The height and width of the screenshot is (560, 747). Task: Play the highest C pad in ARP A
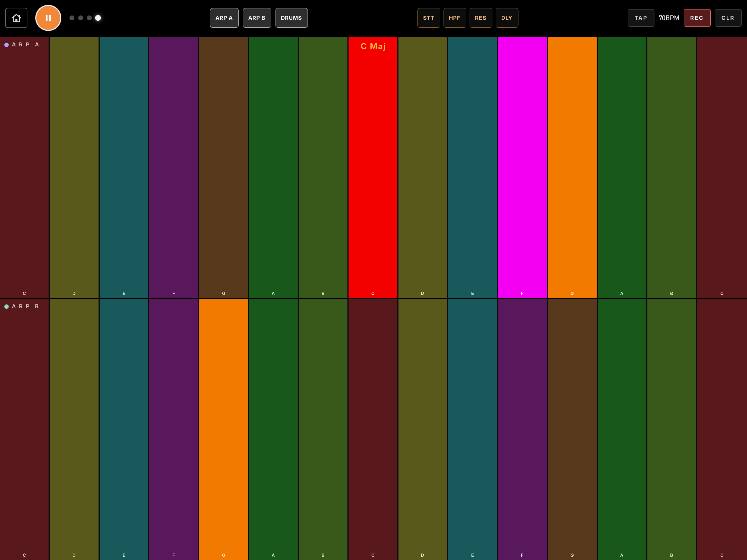722,167
